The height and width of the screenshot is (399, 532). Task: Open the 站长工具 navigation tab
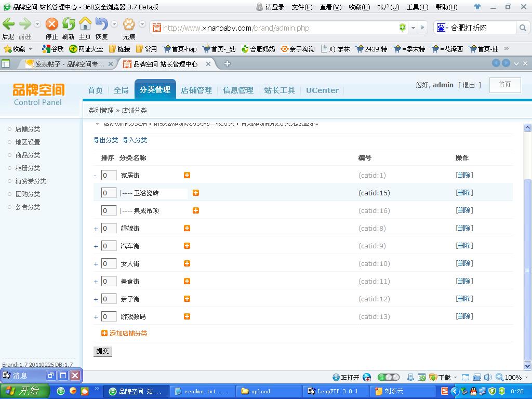tap(279, 90)
